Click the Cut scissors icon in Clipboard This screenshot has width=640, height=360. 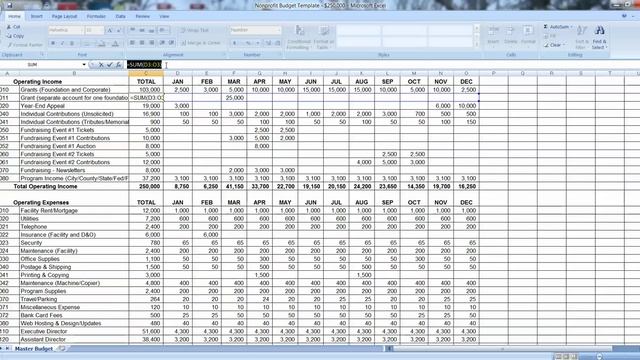[x=9, y=27]
